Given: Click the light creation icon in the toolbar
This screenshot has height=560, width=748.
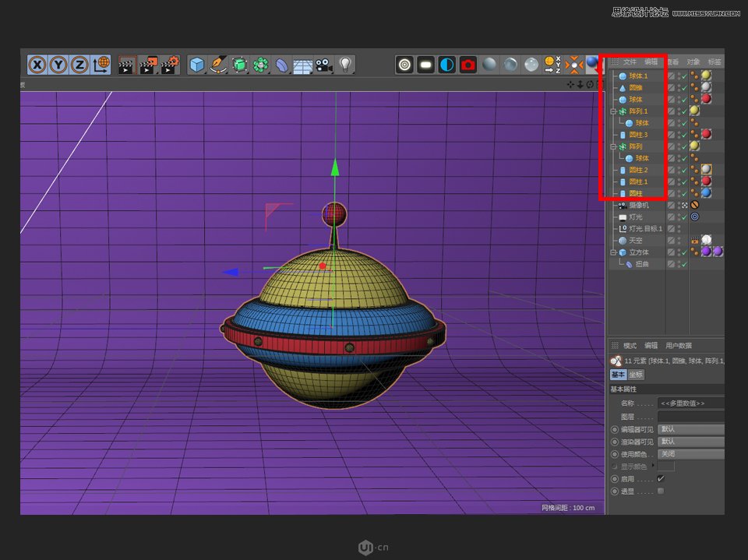Looking at the screenshot, I should (x=345, y=63).
